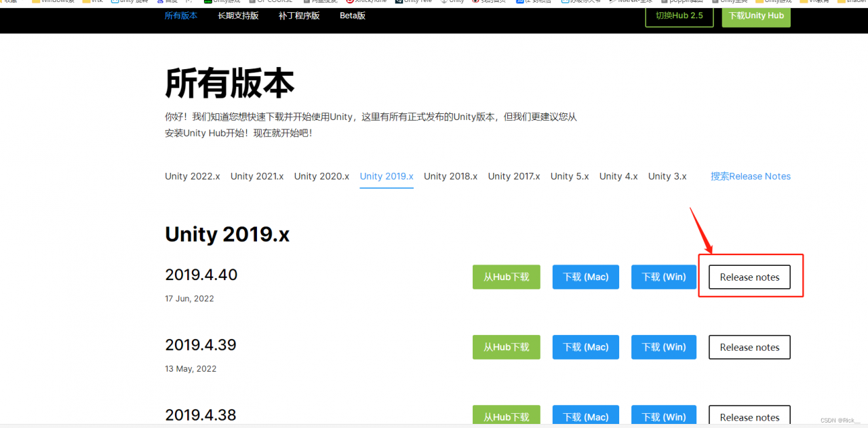The width and height of the screenshot is (868, 428).
Task: Open Release notes for 2019.4.40
Action: pos(749,277)
